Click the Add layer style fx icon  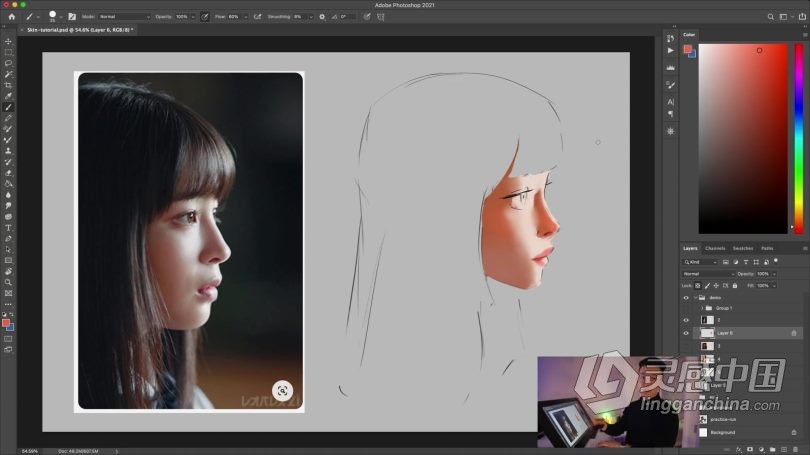point(739,449)
